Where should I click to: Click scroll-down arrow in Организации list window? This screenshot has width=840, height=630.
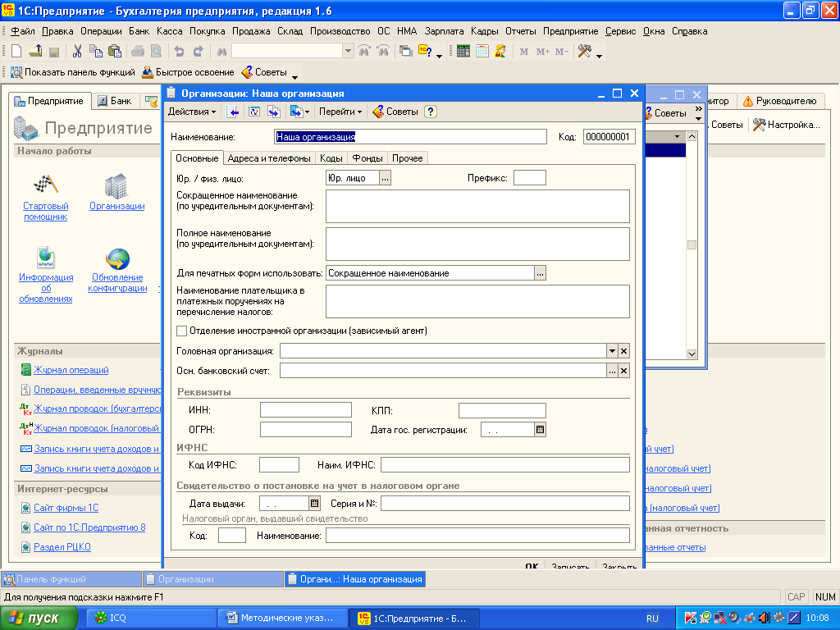(692, 354)
